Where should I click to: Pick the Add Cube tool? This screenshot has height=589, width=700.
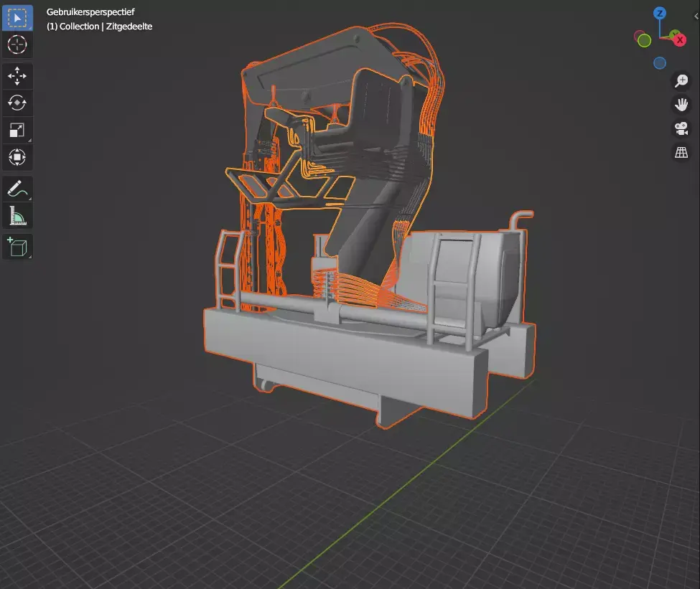click(17, 247)
